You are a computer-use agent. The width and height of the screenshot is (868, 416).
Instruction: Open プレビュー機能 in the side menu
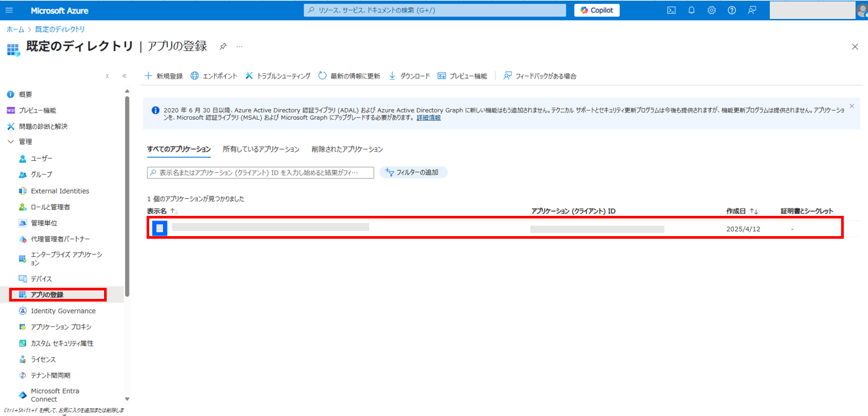coord(37,110)
